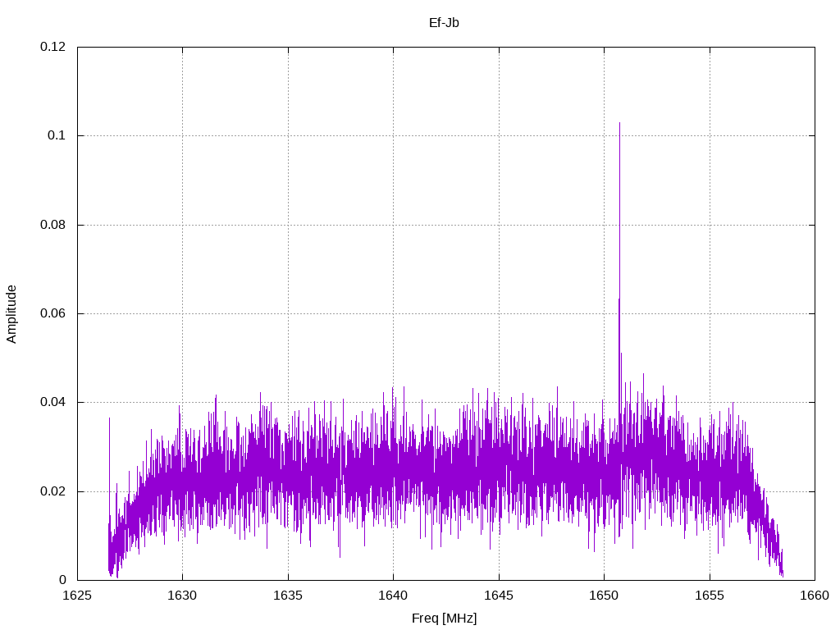Click the 1650 x-axis tick label
This screenshot has width=840, height=630.
pyautogui.click(x=604, y=596)
